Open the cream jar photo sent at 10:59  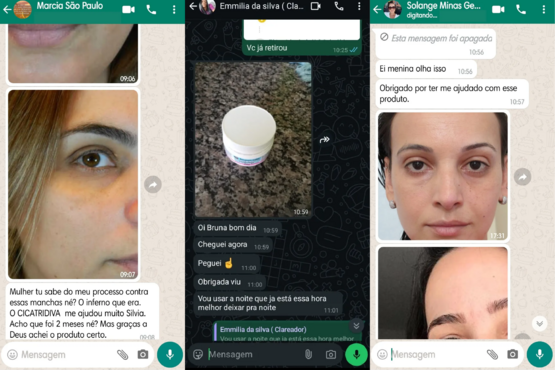253,140
